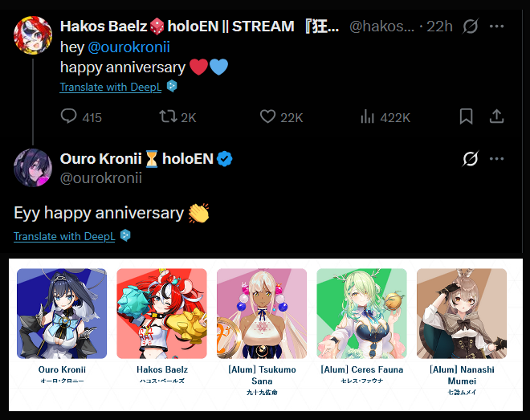Open Hakos Baelz profile avatar
The image size is (530, 420).
pyautogui.click(x=33, y=35)
